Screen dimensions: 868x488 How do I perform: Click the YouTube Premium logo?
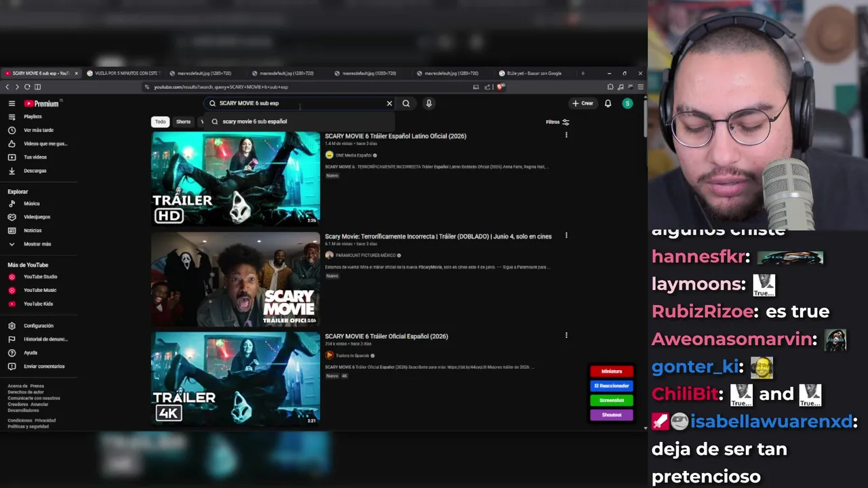(x=42, y=104)
